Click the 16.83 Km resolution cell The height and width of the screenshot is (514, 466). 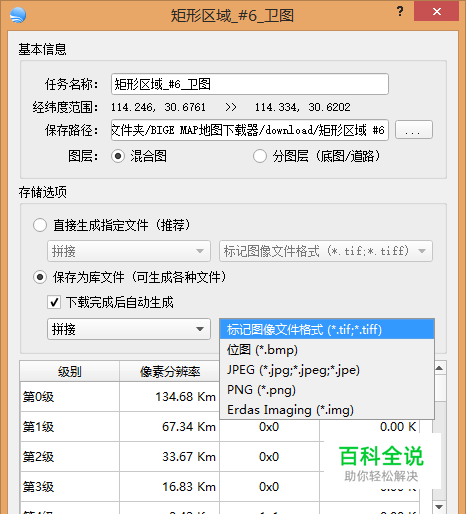pos(169,487)
